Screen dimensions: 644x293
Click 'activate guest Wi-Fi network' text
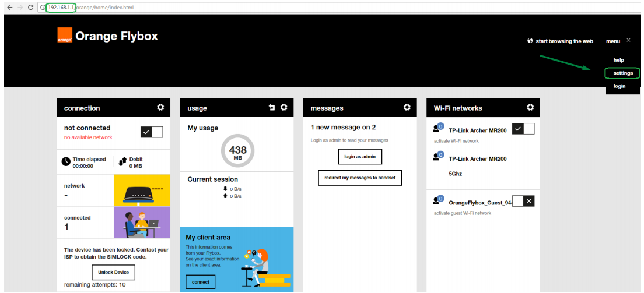pyautogui.click(x=463, y=213)
